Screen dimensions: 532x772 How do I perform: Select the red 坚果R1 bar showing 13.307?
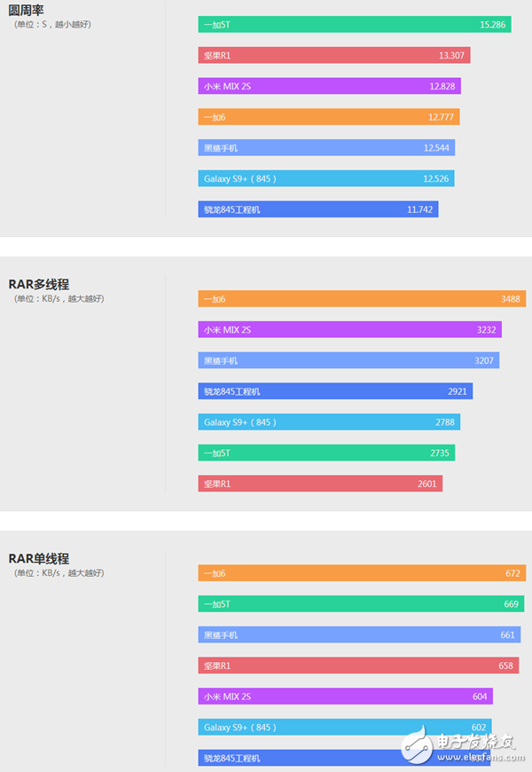334,55
